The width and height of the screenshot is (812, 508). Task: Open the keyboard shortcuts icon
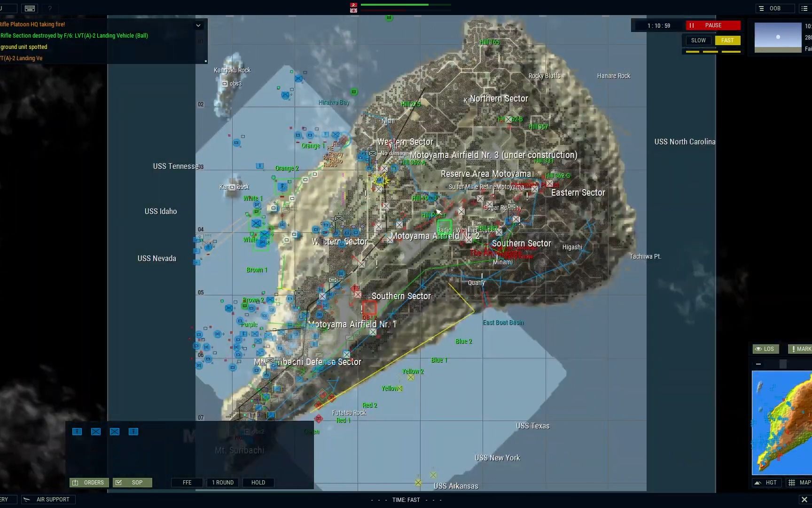pos(30,8)
